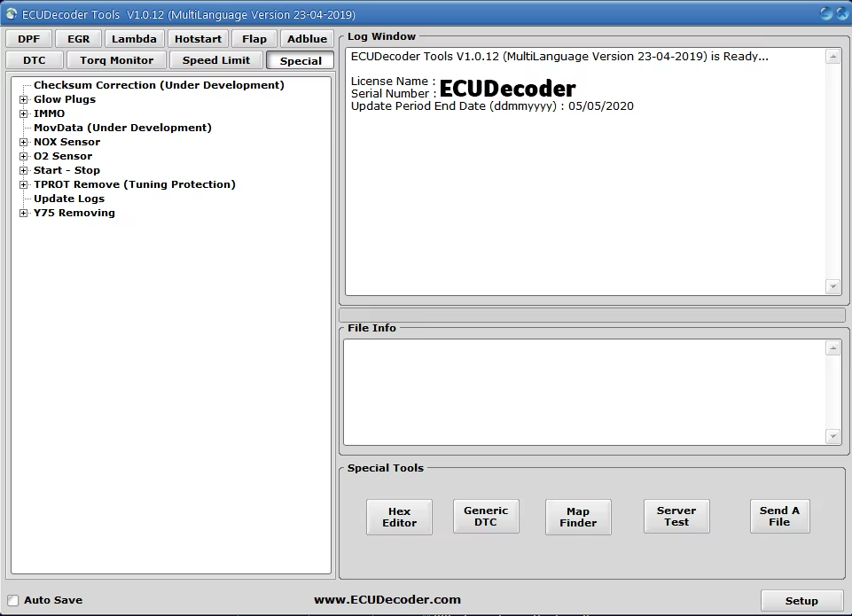
Task: Enable the Auto Save checkbox
Action: click(13, 600)
